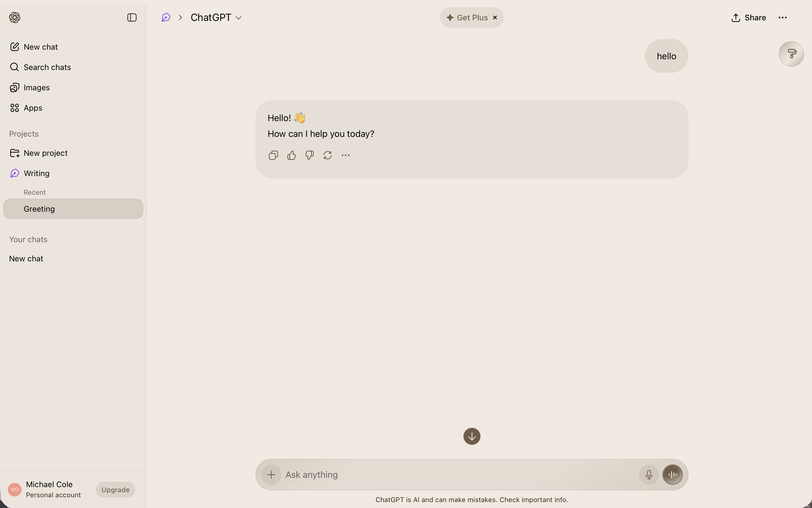Open the chat under Your chats
The width and height of the screenshot is (812, 508).
point(73,258)
